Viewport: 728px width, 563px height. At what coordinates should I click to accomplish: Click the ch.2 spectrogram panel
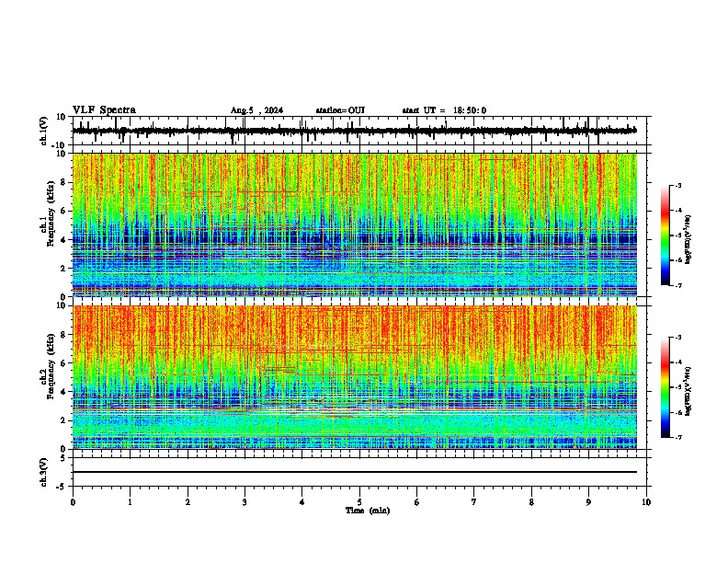[x=355, y=377]
